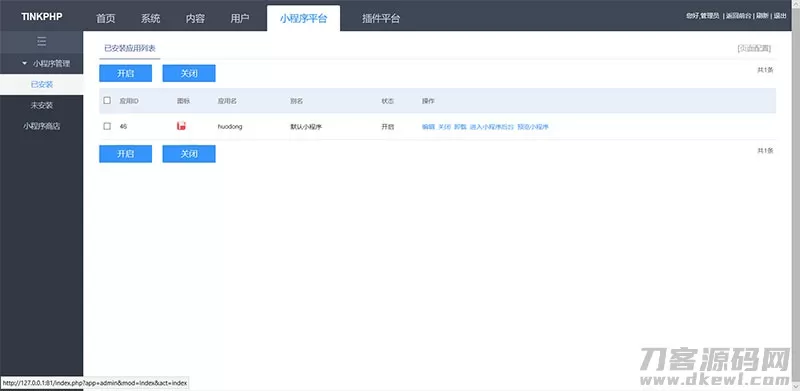Collapse the sidebar with the hamburger icon
The height and width of the screenshot is (391, 800).
[42, 41]
